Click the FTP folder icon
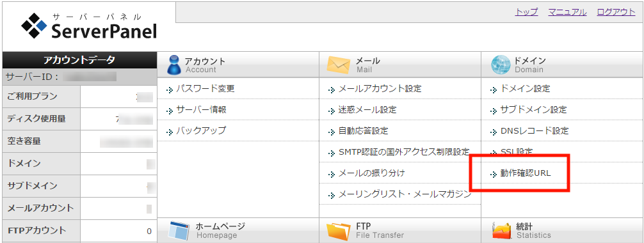Image resolution: width=644 pixels, height=243 pixels. [339, 231]
